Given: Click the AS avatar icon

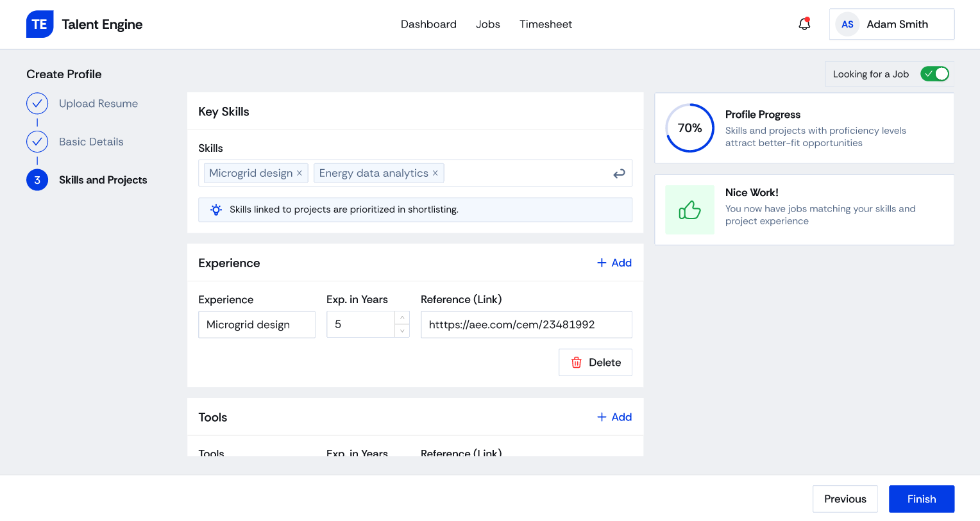Looking at the screenshot, I should click(x=847, y=24).
